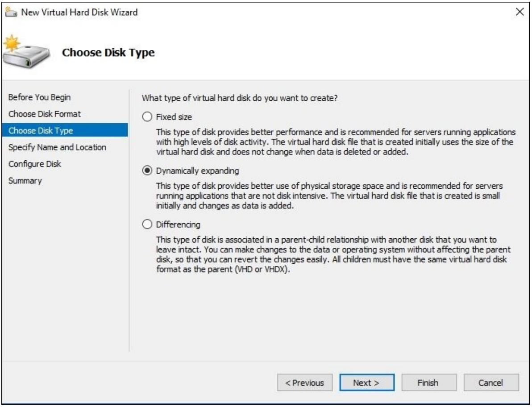The height and width of the screenshot is (407, 532).
Task: Go to Specify Name and Location step
Action: [57, 147]
